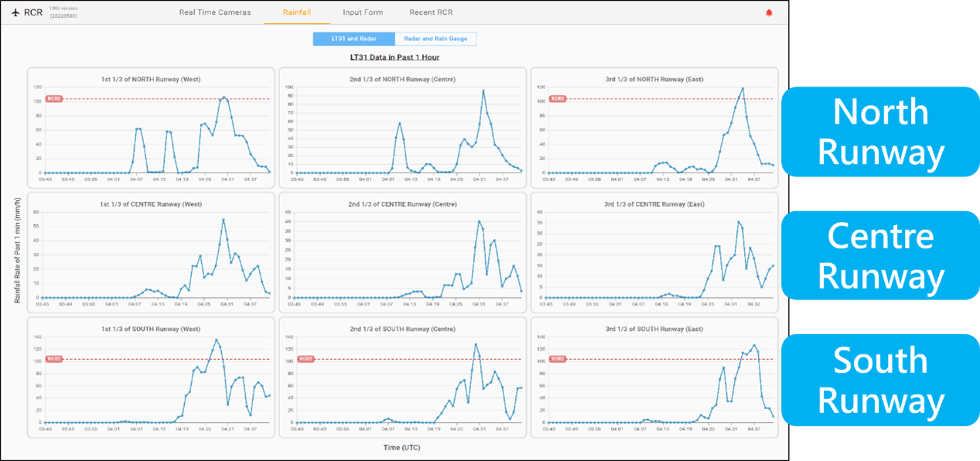Image resolution: width=980 pixels, height=461 pixels.
Task: Click RCR2 badge in South Centre chart
Action: point(306,359)
